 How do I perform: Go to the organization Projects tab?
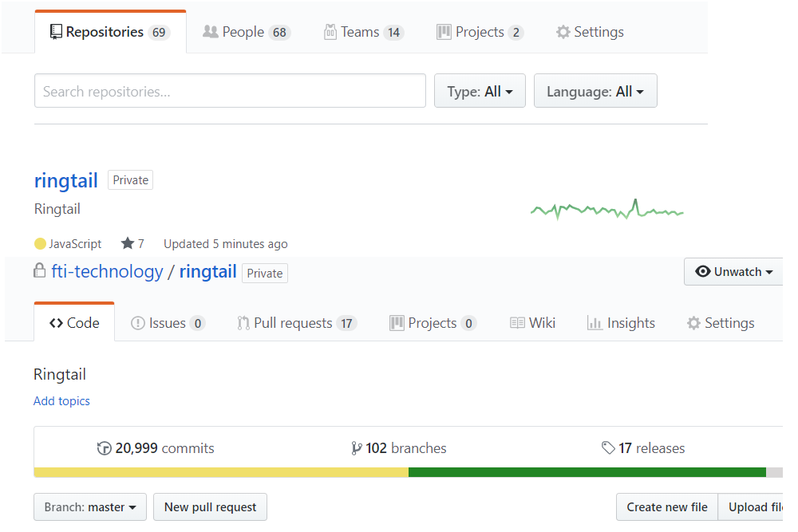click(480, 32)
